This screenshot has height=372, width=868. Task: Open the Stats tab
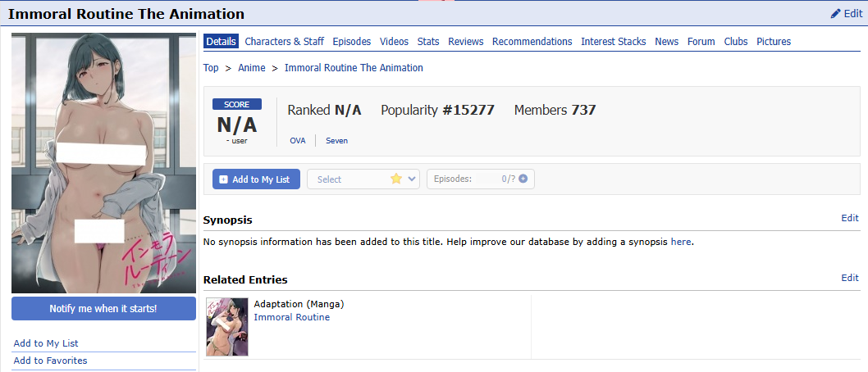tap(427, 42)
